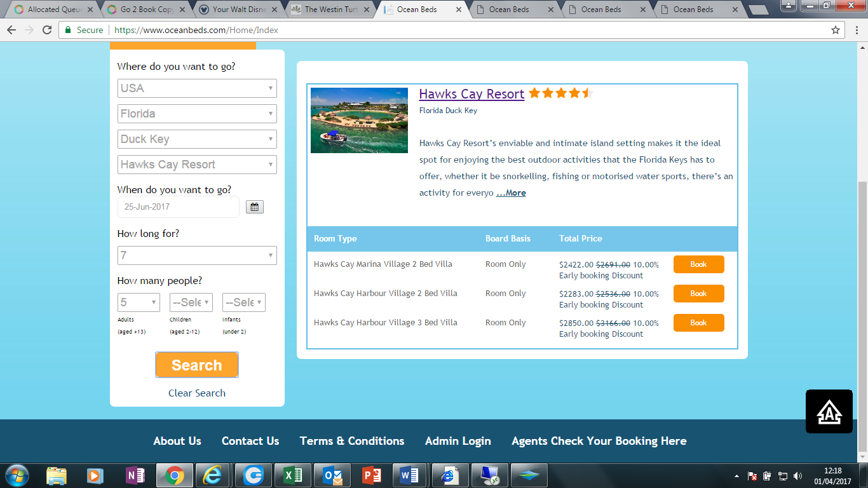Click the $2283.00 total price
The image size is (868, 488).
576,294
